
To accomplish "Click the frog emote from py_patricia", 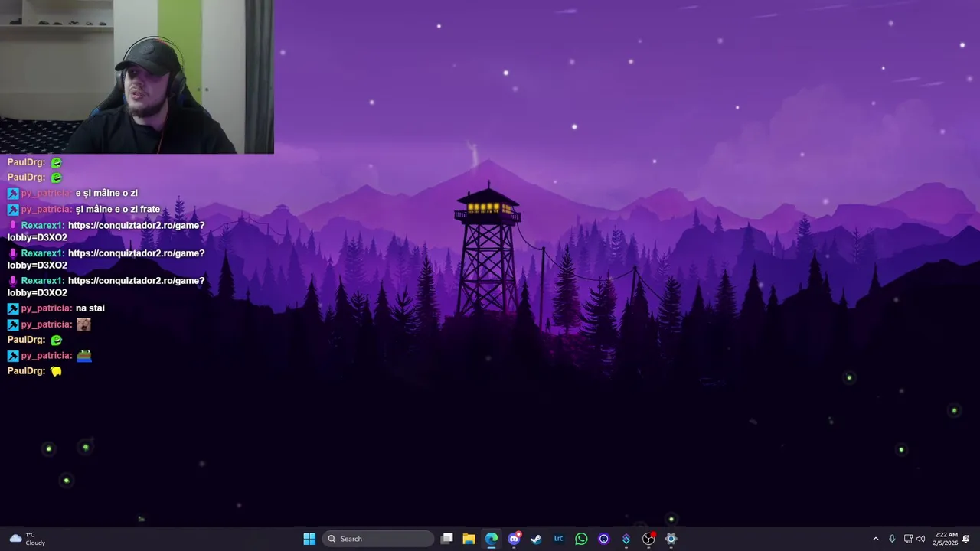I will click(x=83, y=356).
